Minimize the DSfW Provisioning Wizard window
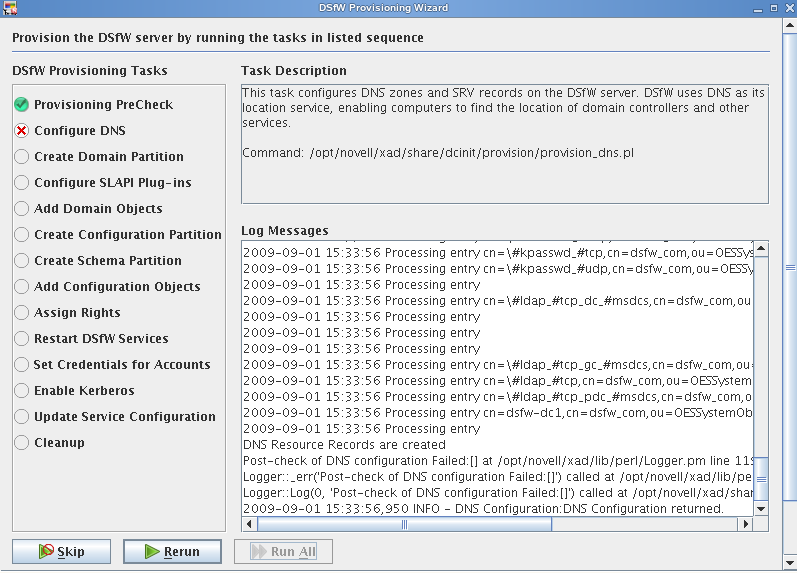This screenshot has width=797, height=574. coord(758,9)
